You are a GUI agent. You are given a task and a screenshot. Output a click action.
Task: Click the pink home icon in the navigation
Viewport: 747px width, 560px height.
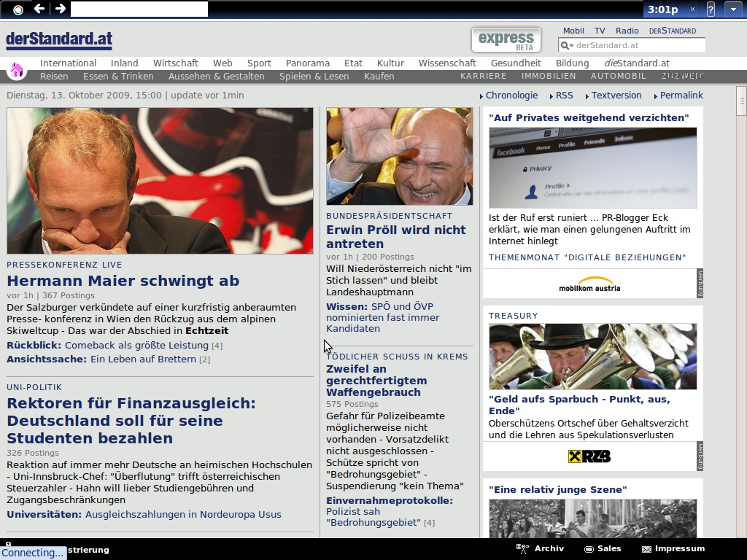pyautogui.click(x=17, y=71)
